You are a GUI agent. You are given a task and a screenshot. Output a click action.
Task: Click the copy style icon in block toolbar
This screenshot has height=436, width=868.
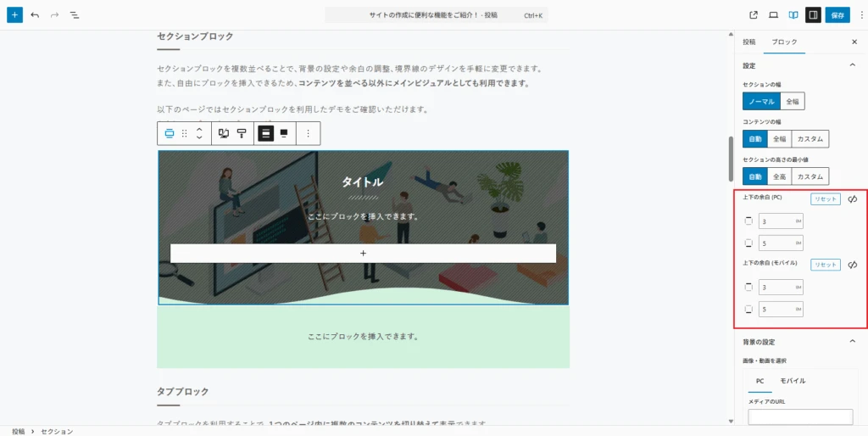pyautogui.click(x=224, y=133)
